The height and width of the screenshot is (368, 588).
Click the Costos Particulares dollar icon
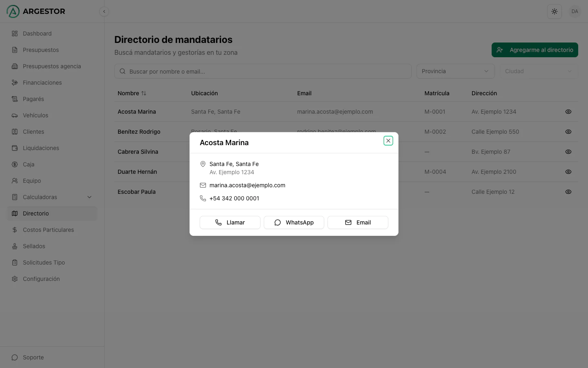(15, 230)
